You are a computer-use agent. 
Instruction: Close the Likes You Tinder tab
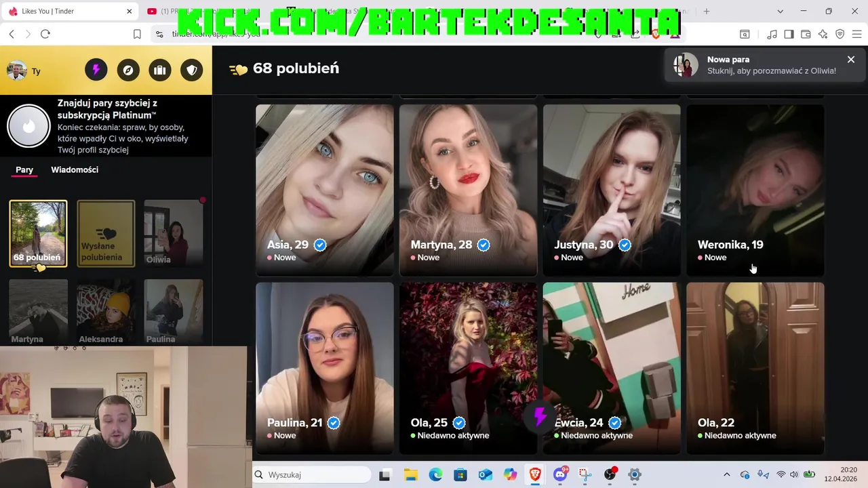coord(130,12)
